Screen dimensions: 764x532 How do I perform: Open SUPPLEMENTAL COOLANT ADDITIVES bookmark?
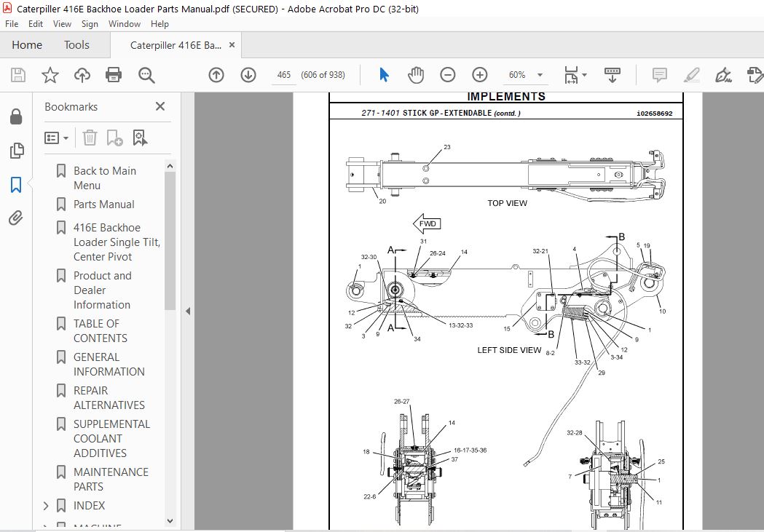[111, 439]
